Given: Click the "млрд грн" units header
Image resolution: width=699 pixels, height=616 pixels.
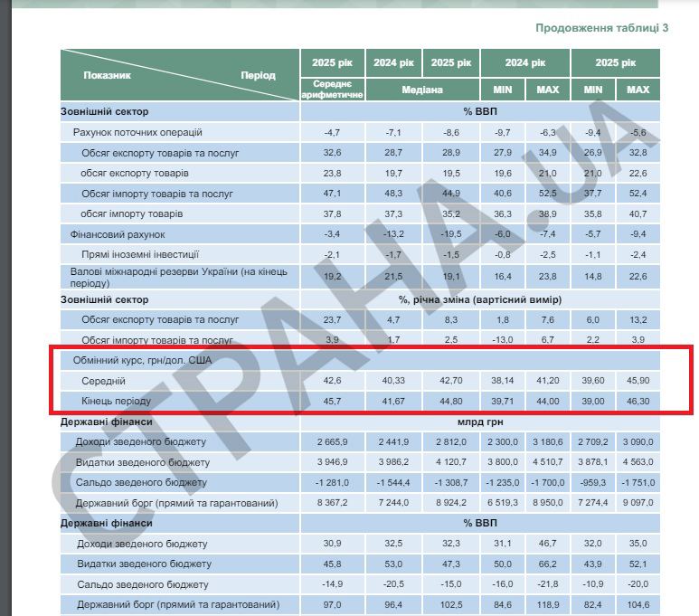Looking at the screenshot, I should pos(480,422).
